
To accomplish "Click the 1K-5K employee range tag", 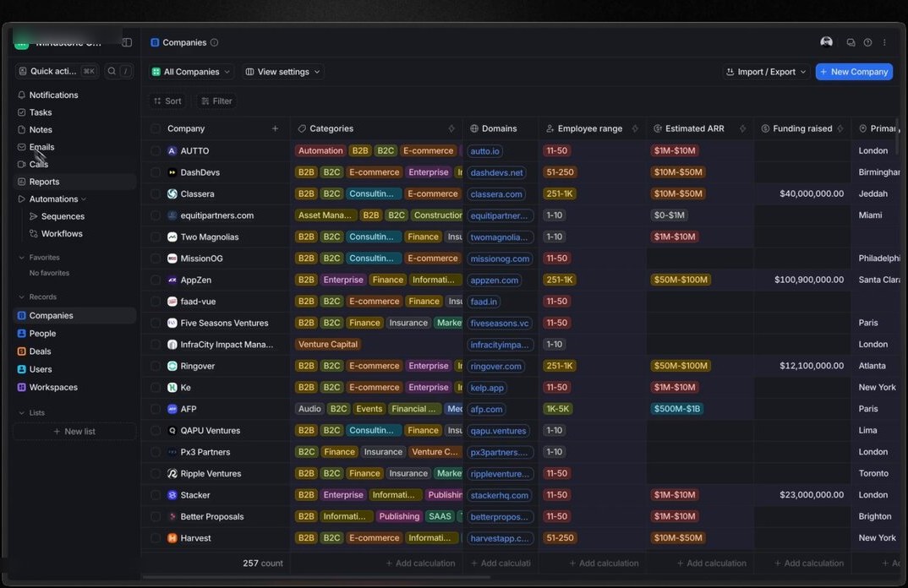I will (x=558, y=409).
